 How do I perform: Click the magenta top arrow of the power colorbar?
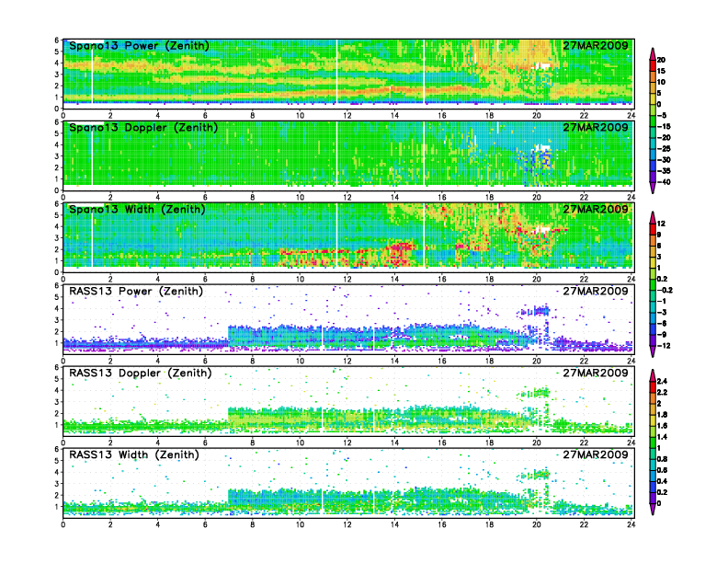tap(653, 53)
